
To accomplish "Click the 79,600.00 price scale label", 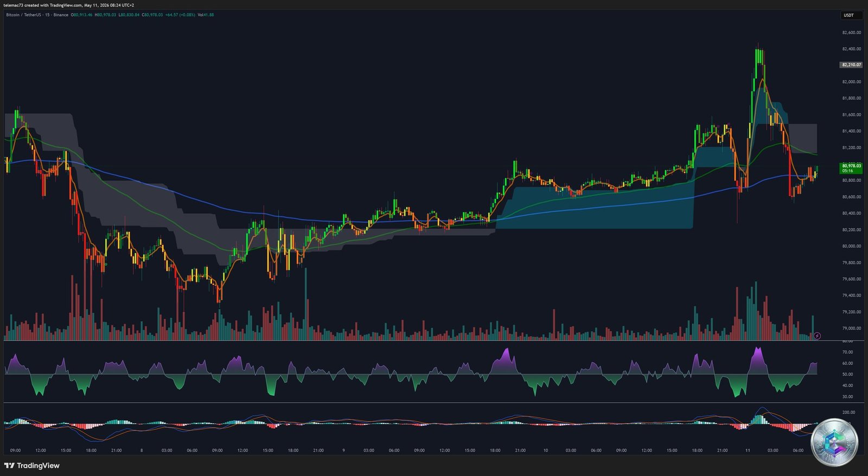I will click(851, 279).
